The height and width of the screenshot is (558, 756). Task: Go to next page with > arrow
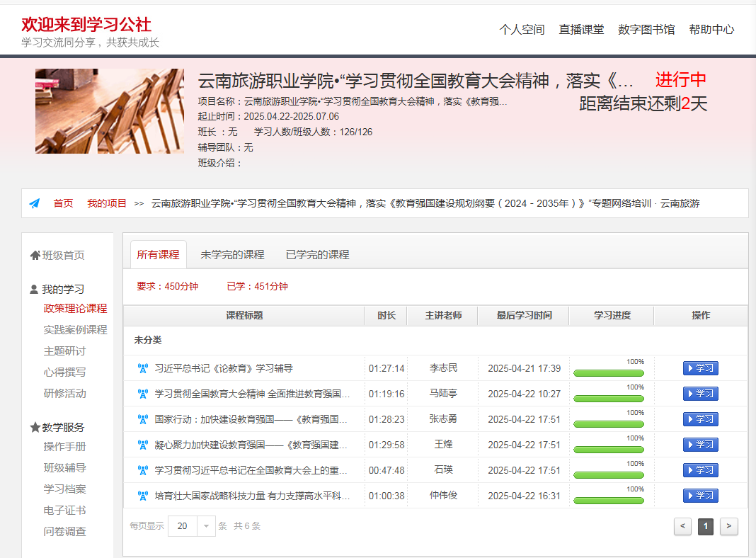[x=729, y=526]
